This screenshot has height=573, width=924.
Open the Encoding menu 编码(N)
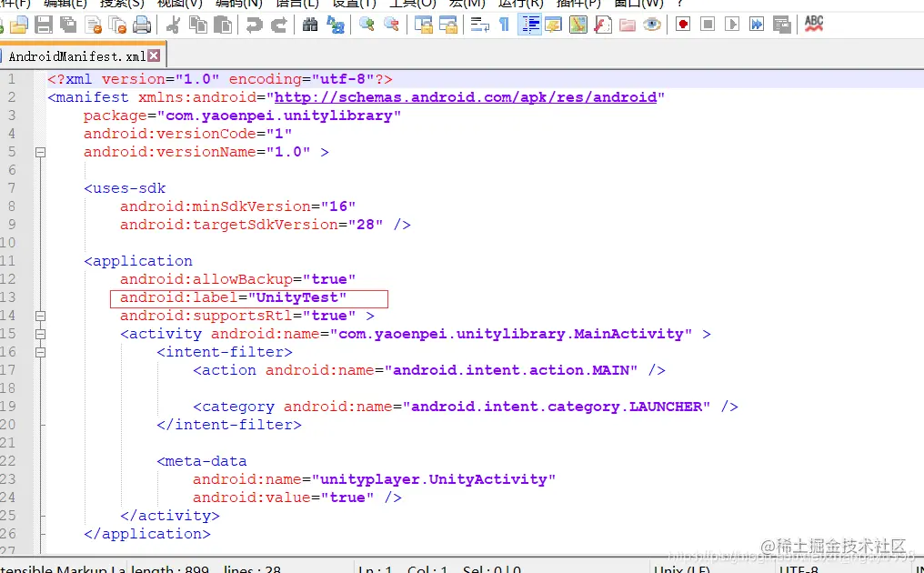238,4
